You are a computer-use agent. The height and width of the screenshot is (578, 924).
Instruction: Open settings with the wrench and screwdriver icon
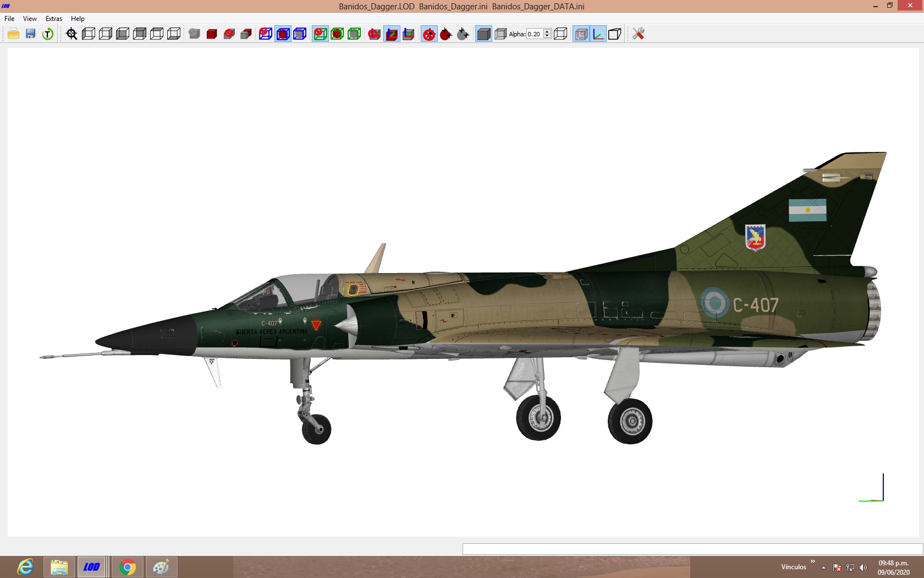point(638,34)
